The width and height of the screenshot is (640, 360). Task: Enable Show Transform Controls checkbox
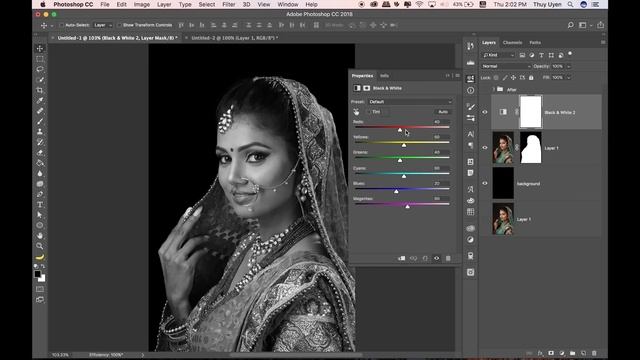[x=120, y=25]
